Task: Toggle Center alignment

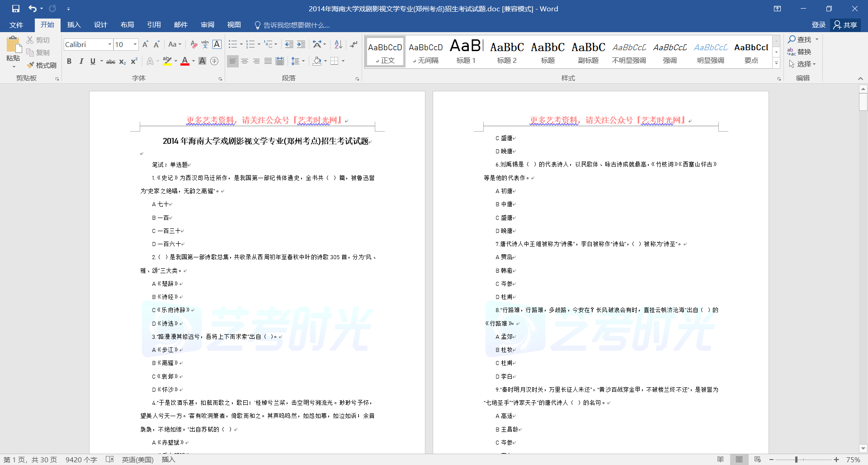Action: pos(245,61)
